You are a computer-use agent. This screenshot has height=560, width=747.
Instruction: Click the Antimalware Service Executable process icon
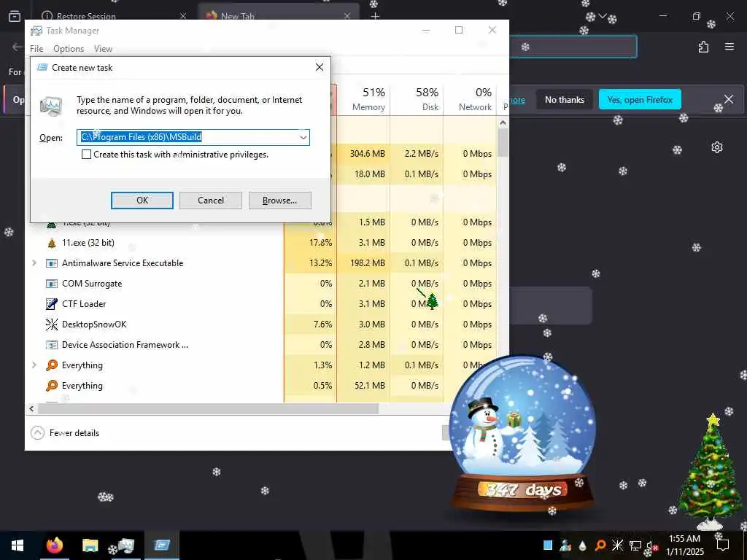[52, 263]
